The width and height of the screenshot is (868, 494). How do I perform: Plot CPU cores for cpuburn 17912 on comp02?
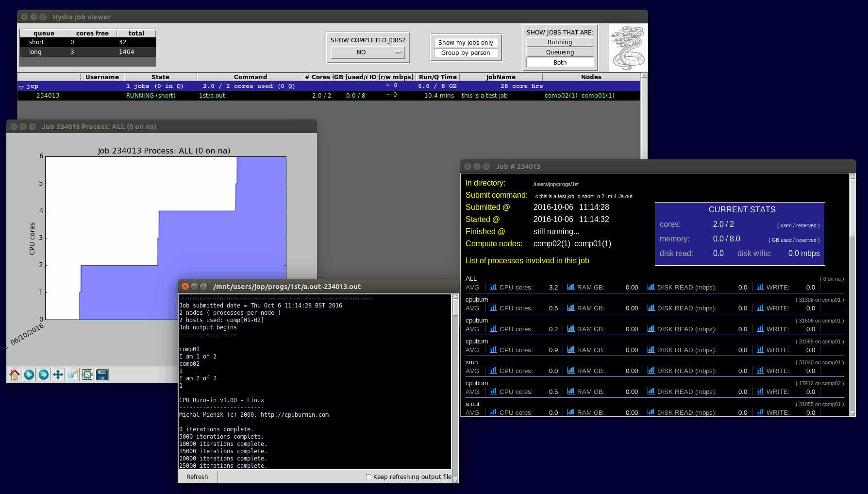[493, 392]
